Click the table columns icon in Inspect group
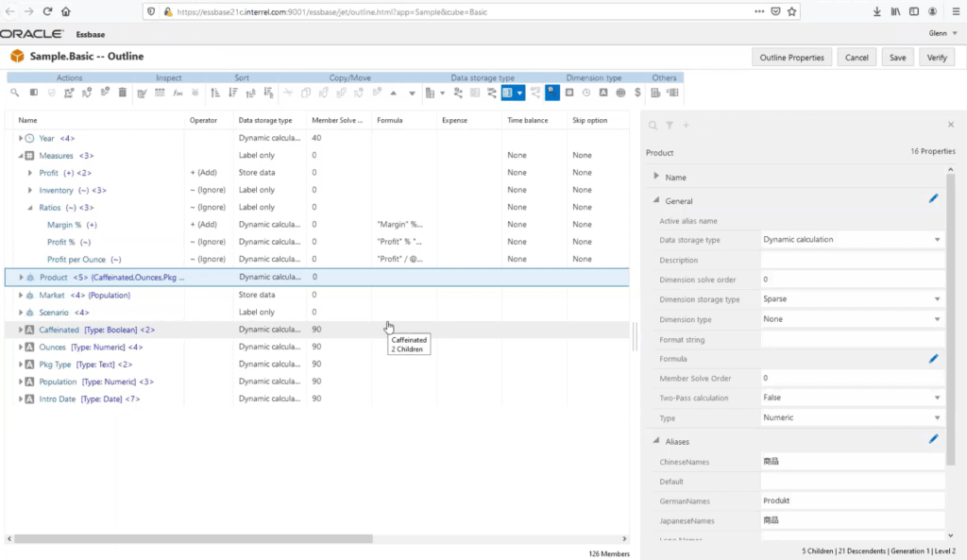Image resolution: width=967 pixels, height=560 pixels. point(160,93)
